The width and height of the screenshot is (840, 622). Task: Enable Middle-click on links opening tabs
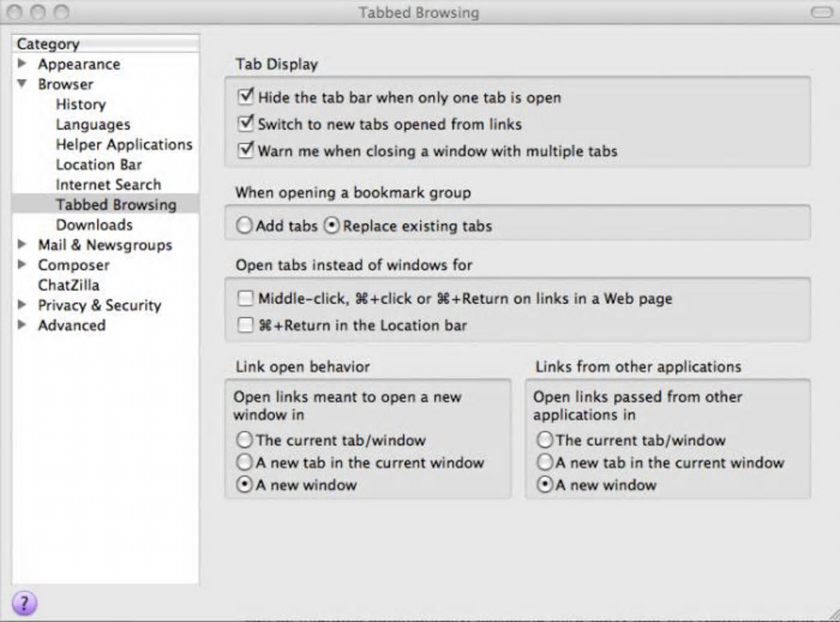tap(245, 298)
